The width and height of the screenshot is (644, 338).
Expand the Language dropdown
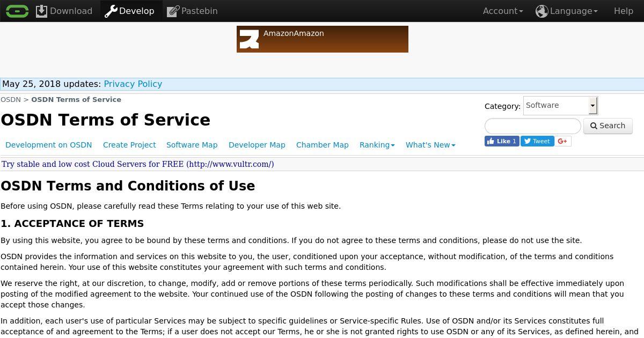pos(566,11)
